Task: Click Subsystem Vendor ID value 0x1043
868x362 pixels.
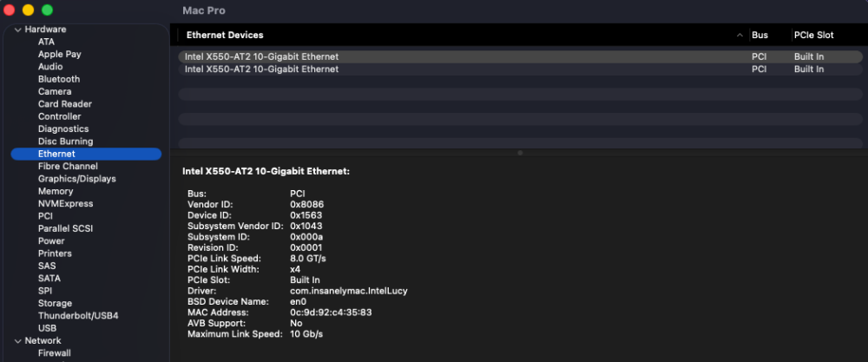Action: (306, 227)
